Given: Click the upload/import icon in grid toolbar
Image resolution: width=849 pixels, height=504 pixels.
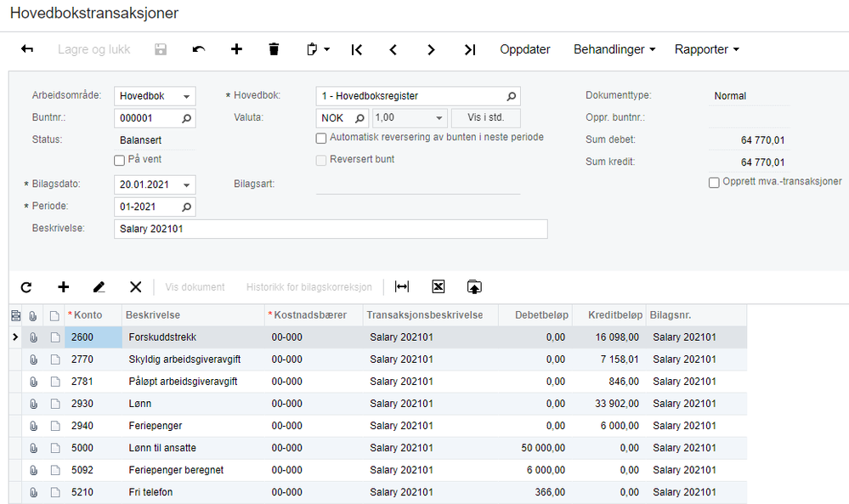Looking at the screenshot, I should 474,287.
